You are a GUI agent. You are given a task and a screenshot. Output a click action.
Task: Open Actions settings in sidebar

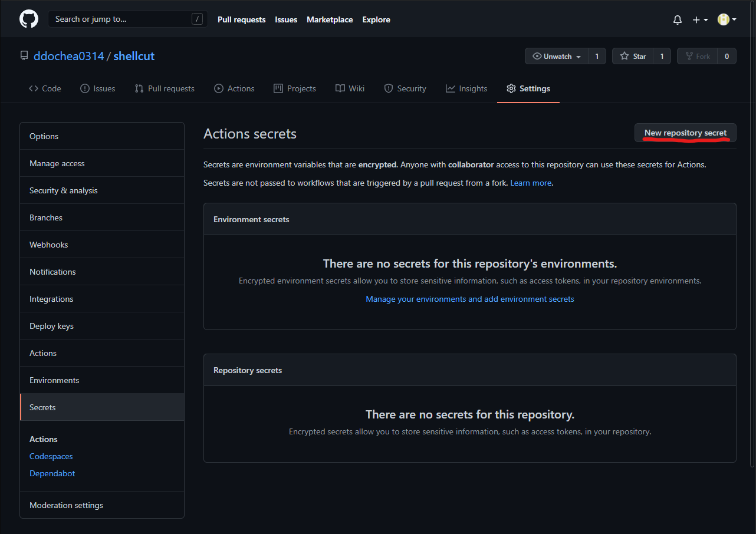click(x=102, y=353)
